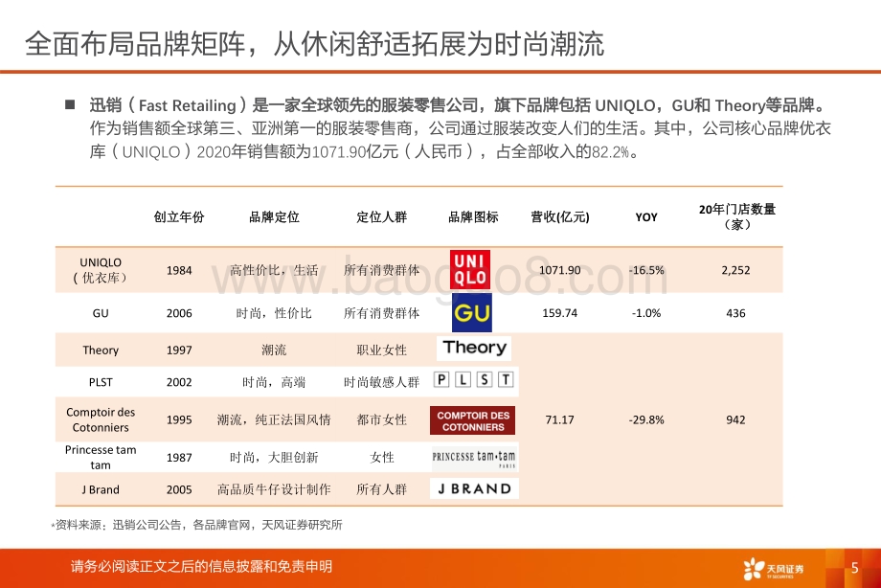Click YOY value -1.0%

click(x=646, y=313)
